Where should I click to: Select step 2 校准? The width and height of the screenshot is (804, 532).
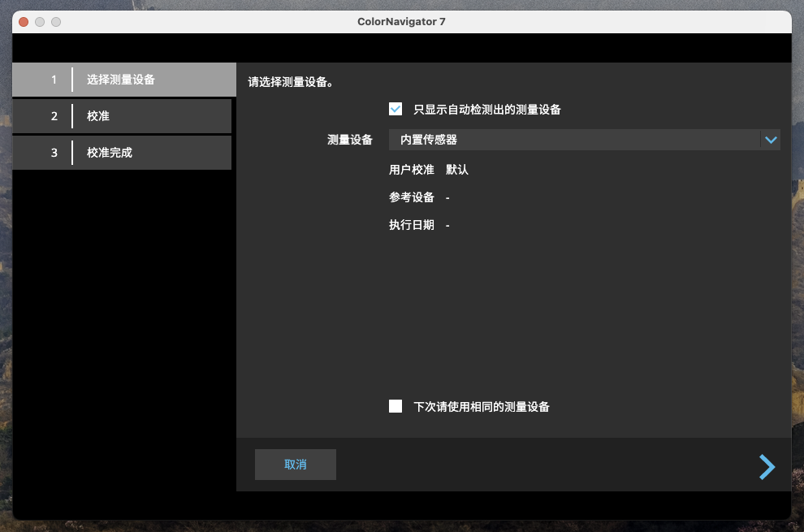(x=122, y=116)
